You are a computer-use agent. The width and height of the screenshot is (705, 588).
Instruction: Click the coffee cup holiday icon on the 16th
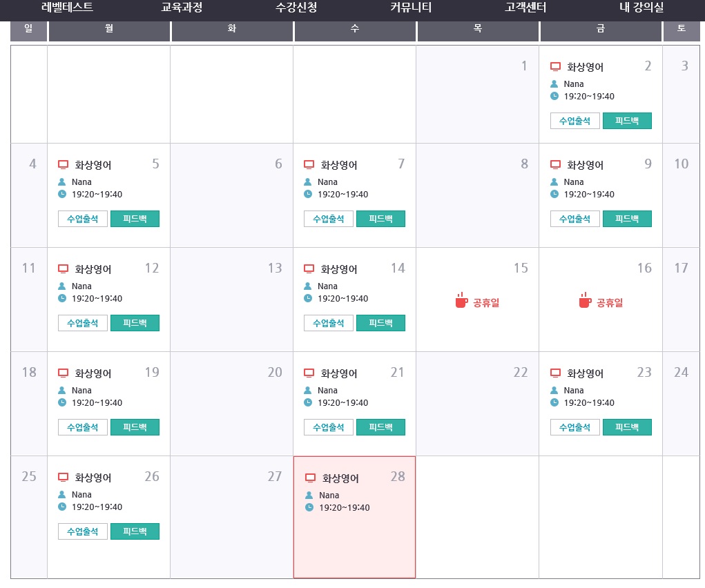(x=585, y=300)
